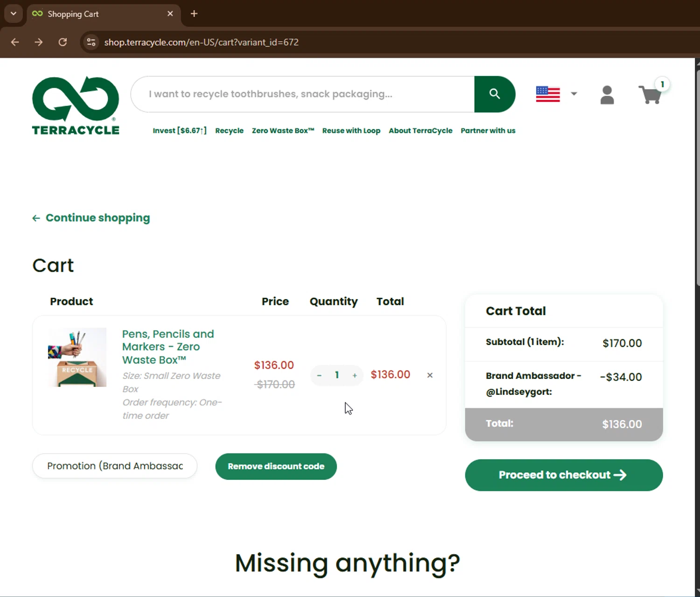
Task: Reload the page with refresh icon
Action: point(63,42)
